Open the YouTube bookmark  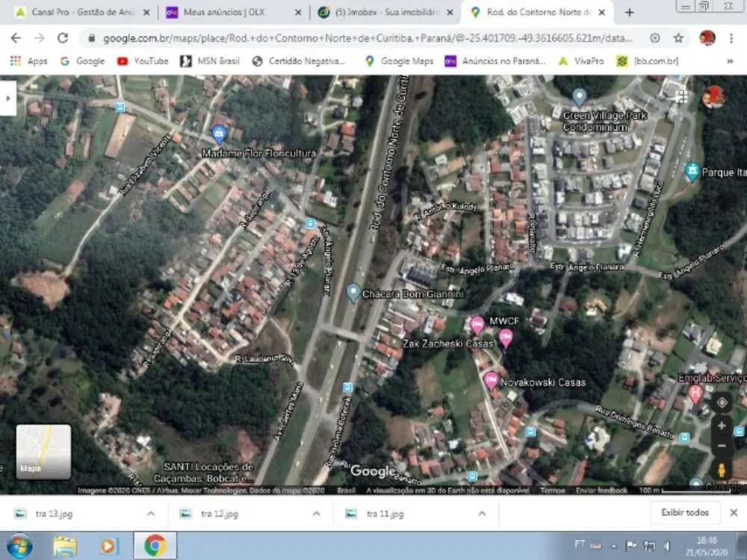[x=143, y=61]
